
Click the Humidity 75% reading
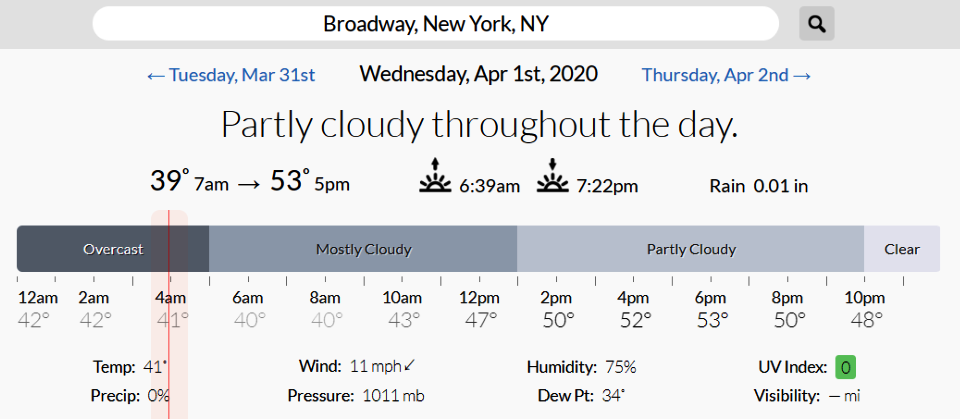(x=581, y=367)
